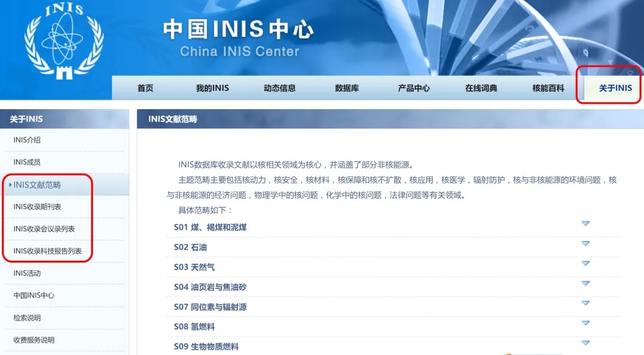Click the S03 天然气 category title
Screen dimensions: 644x355
[194, 267]
